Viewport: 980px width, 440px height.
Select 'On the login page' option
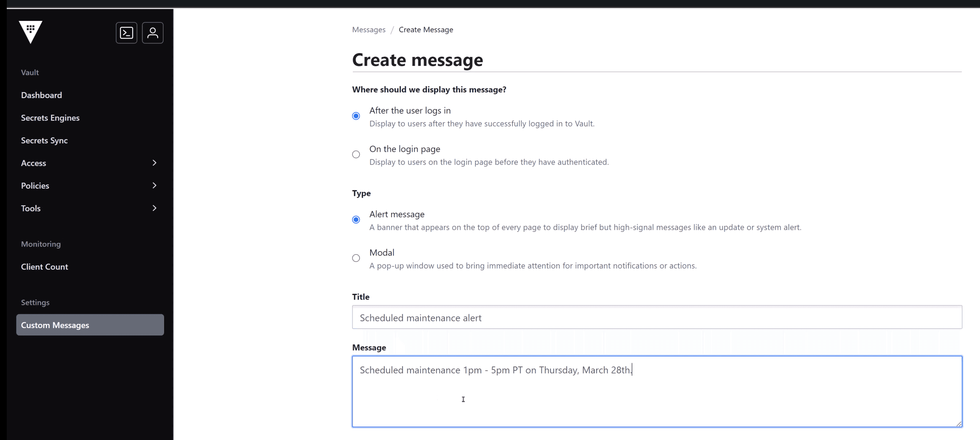pos(356,154)
